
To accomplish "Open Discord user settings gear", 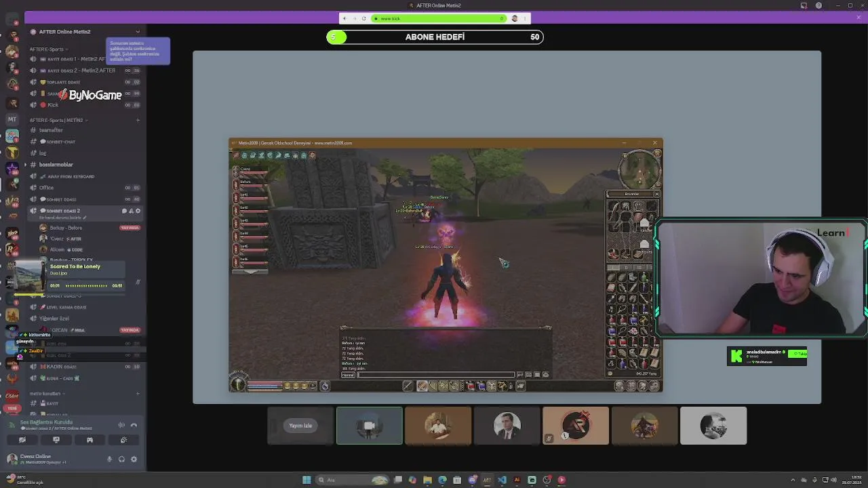I will [x=134, y=459].
